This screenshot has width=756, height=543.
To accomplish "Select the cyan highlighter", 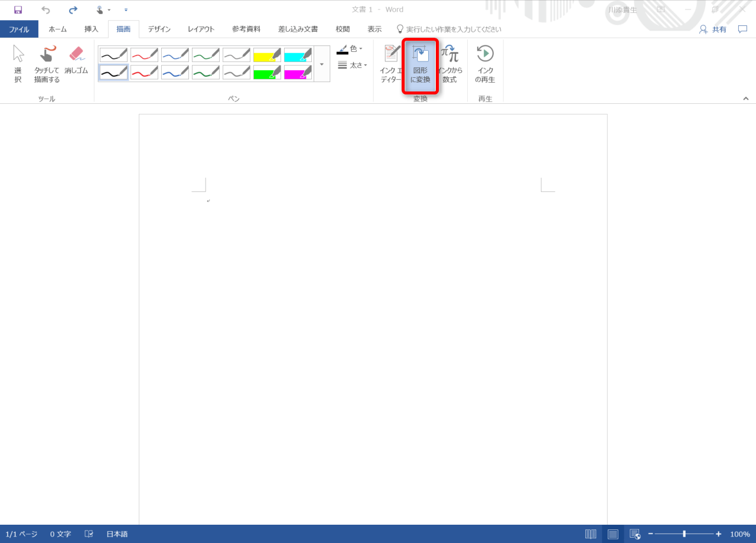I will pyautogui.click(x=298, y=55).
